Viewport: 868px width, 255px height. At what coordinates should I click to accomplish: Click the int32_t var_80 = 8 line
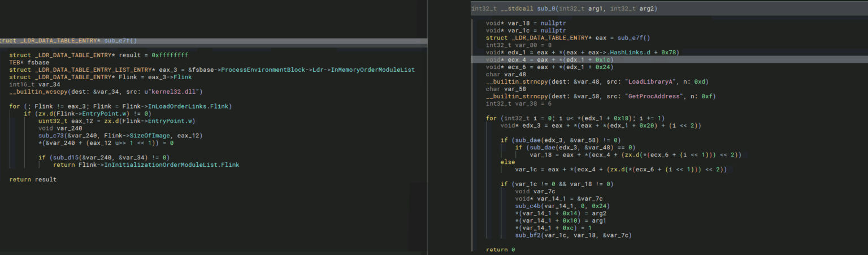(x=519, y=45)
